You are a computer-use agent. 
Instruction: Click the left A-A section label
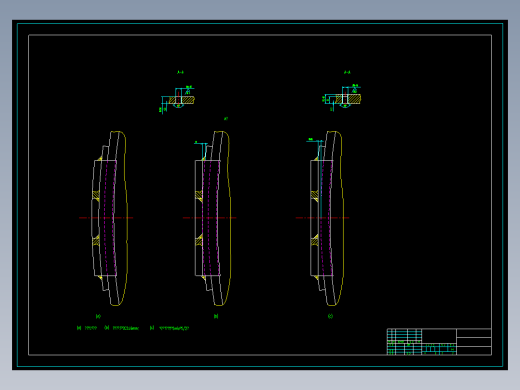[180, 72]
